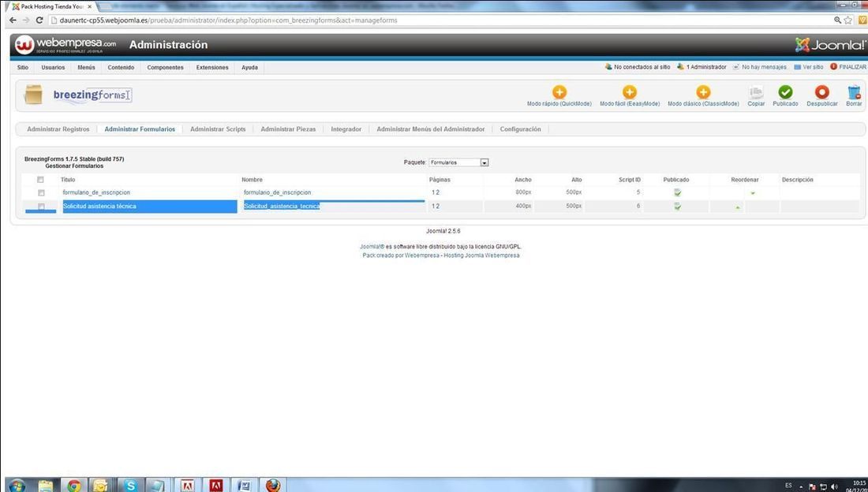The image size is (868, 492).
Task: Check the box for Solicitud asistencia técnica row
Action: tap(41, 207)
